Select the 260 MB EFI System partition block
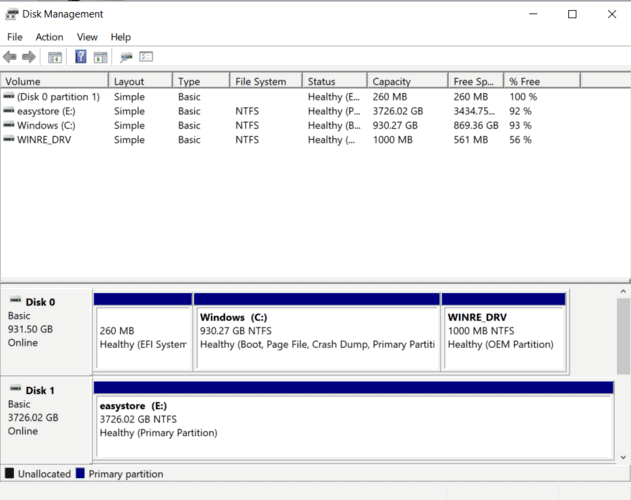Viewport: 631px width, 500px height. coord(143,332)
